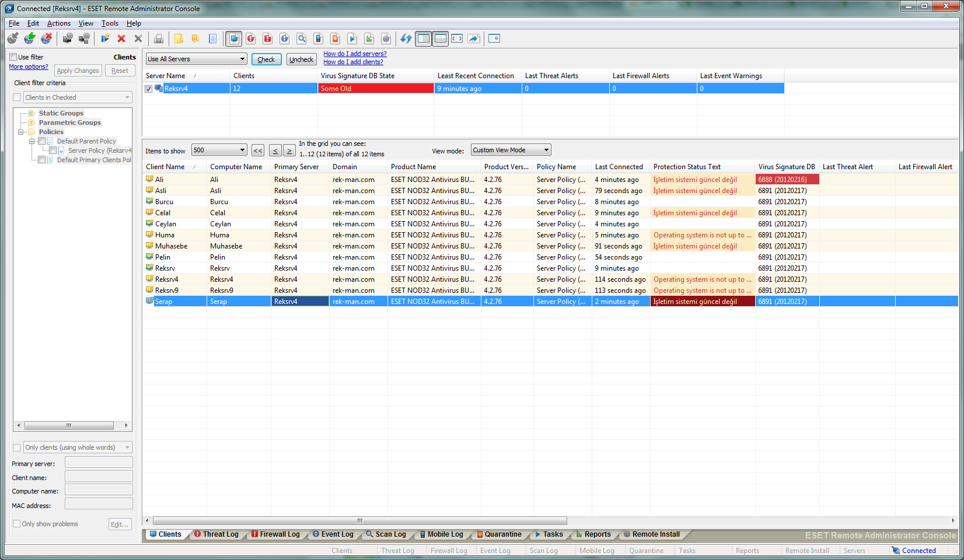
Task: Open Tasks via blue play arrow toolbar icon
Action: (352, 38)
